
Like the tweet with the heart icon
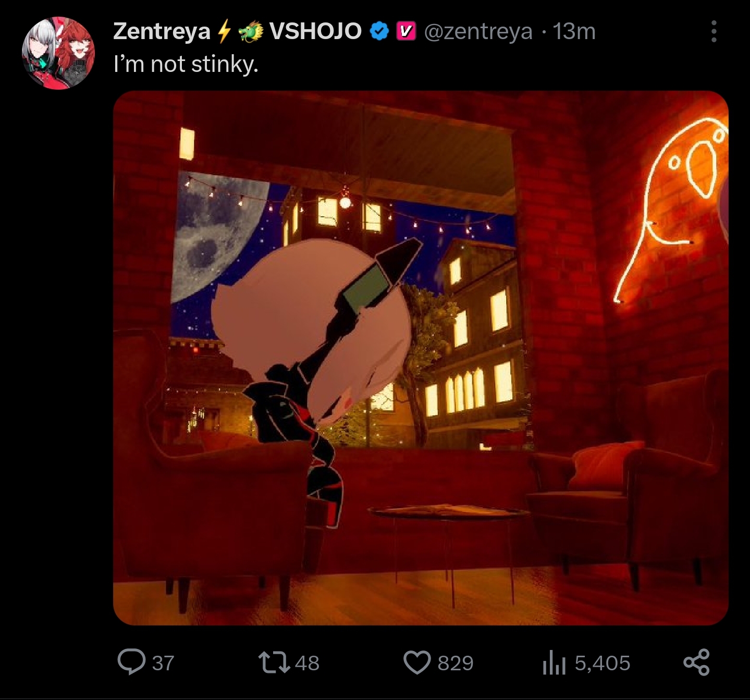(x=417, y=663)
